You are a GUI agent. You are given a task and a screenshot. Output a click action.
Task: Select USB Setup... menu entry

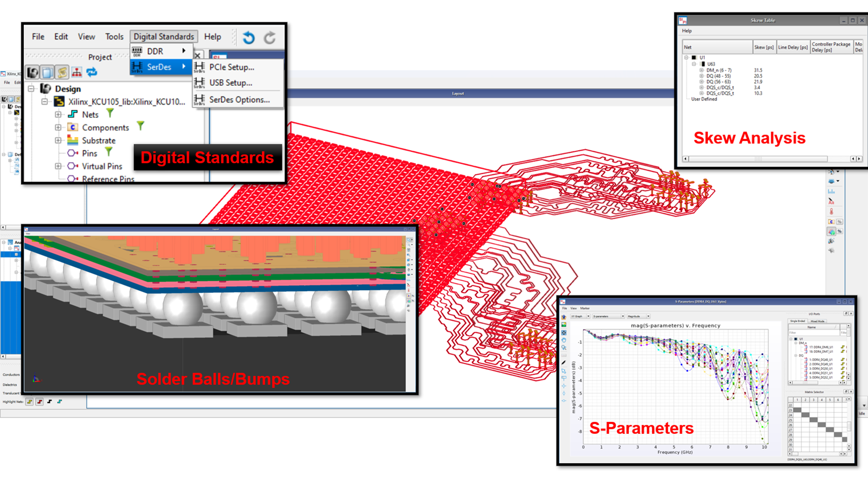231,83
